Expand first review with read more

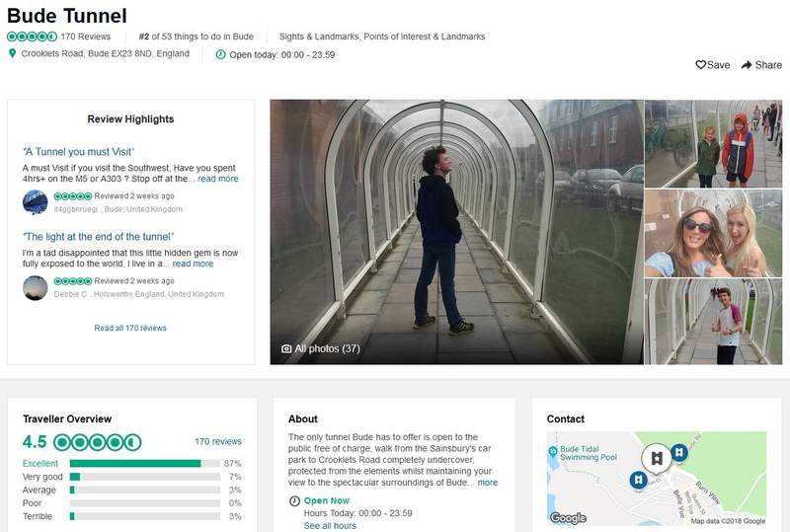point(217,179)
